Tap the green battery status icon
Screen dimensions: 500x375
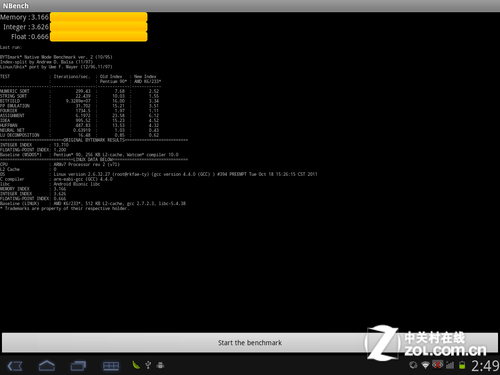[462, 365]
